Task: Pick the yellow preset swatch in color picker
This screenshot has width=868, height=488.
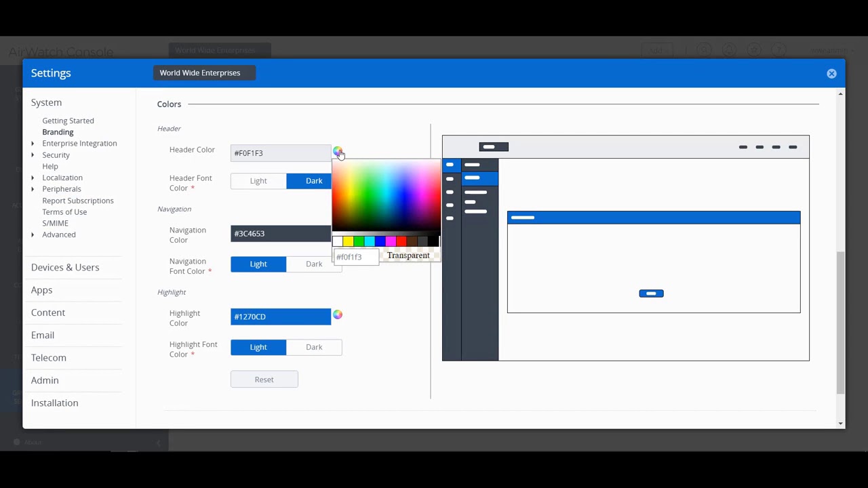Action: click(348, 241)
